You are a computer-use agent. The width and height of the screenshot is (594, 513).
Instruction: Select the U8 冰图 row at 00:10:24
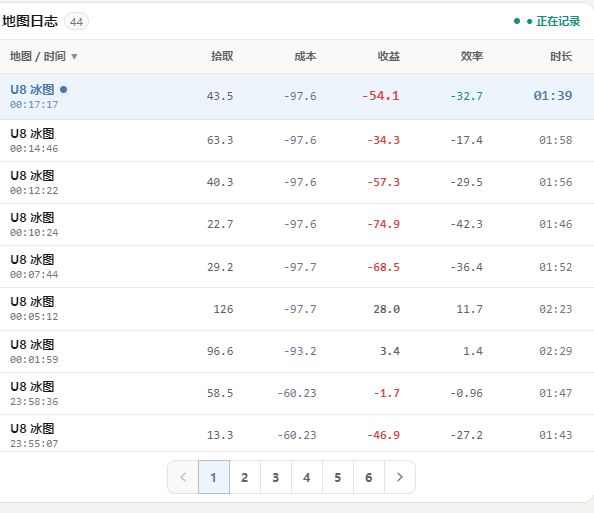297,224
